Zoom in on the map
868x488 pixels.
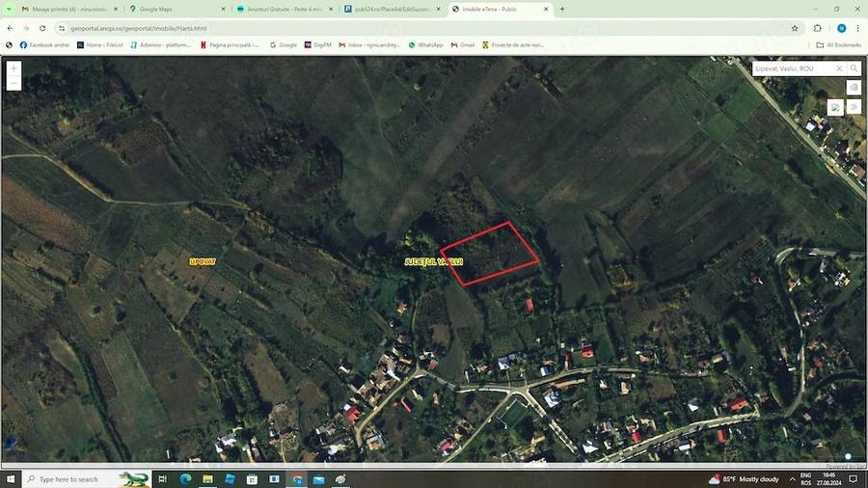[x=14, y=68]
